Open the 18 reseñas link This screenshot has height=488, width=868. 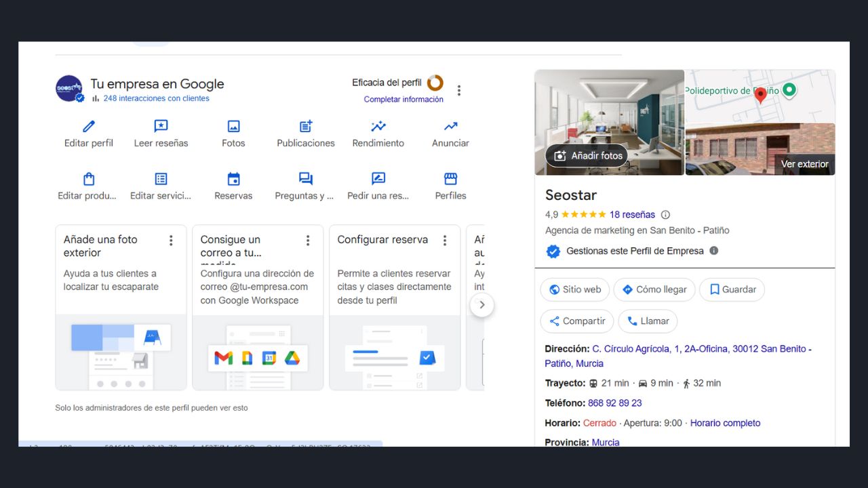tap(632, 215)
